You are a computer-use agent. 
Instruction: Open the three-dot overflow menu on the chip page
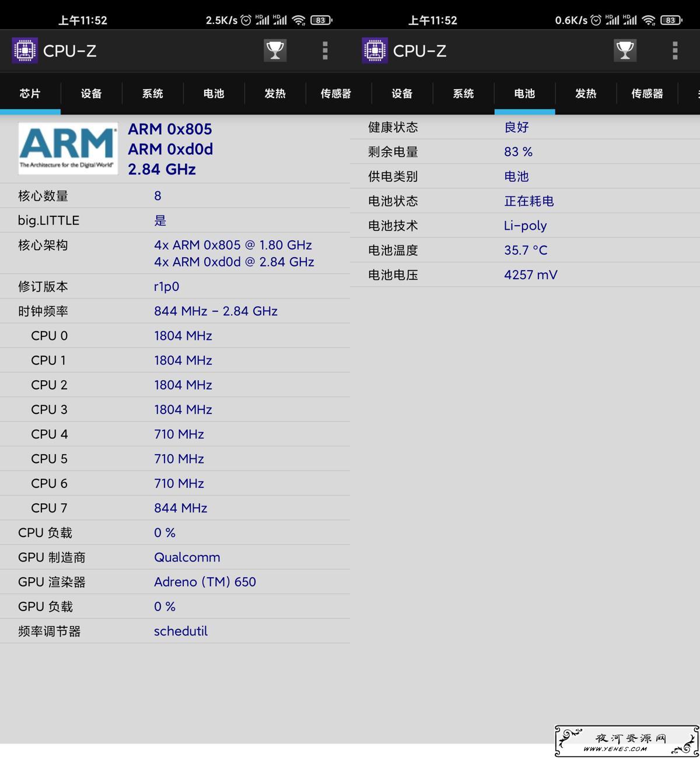[325, 51]
